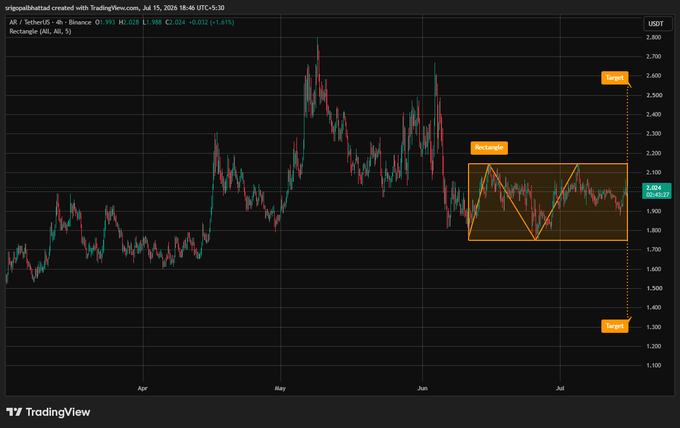Select the Rectangle (All, All, 5) indicator legend
The image size is (680, 428).
coord(40,31)
